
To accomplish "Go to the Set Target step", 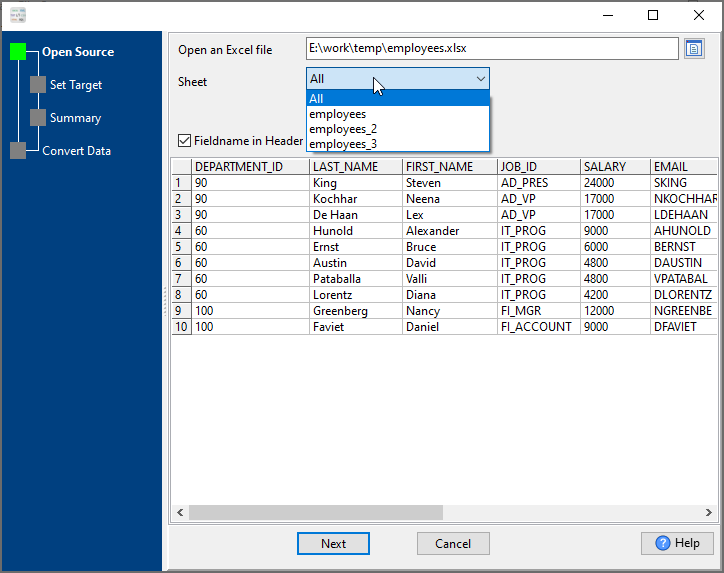I will [x=76, y=85].
